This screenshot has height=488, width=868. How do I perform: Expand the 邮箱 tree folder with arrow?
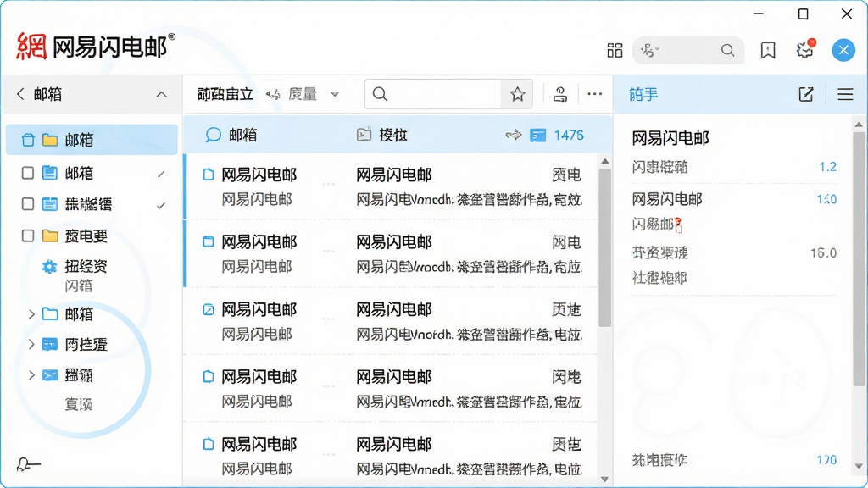31,314
